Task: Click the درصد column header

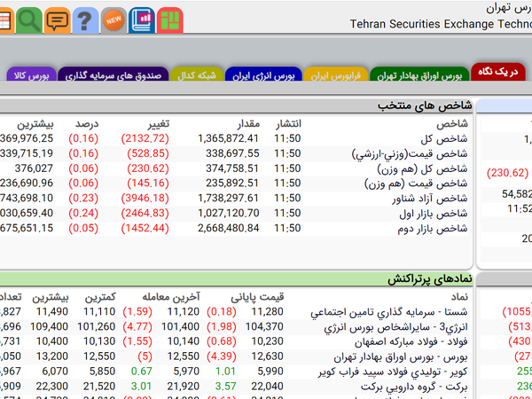Action: [x=87, y=124]
